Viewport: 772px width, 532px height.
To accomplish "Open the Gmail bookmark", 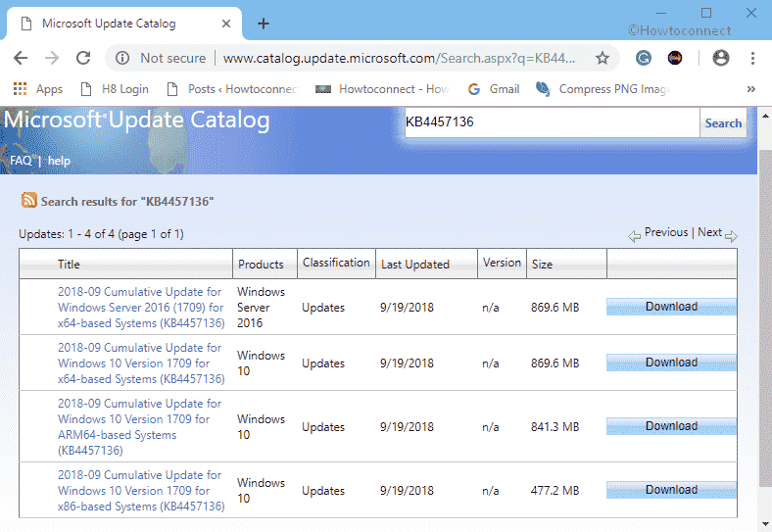I will (x=494, y=89).
